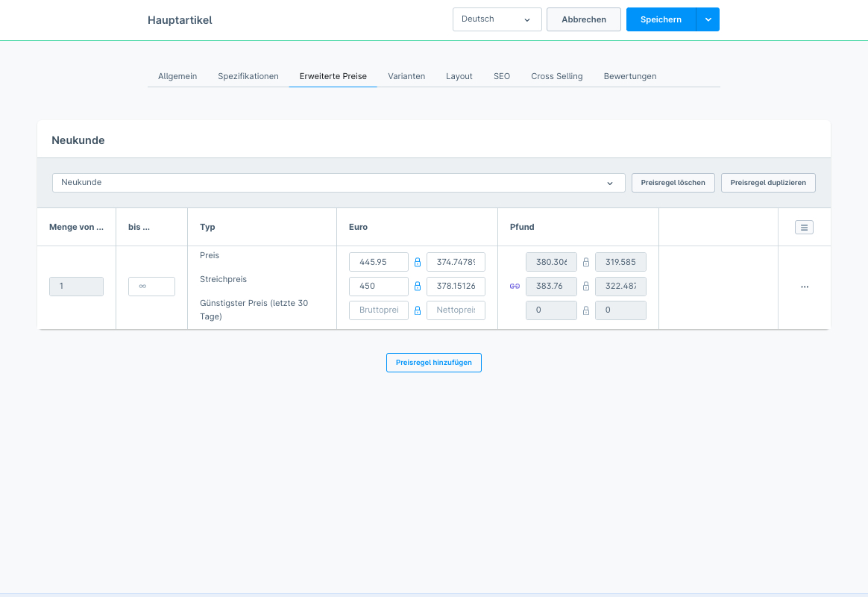Image resolution: width=868 pixels, height=597 pixels.
Task: Click the Pfund Streichpreis lock icon
Action: [586, 287]
